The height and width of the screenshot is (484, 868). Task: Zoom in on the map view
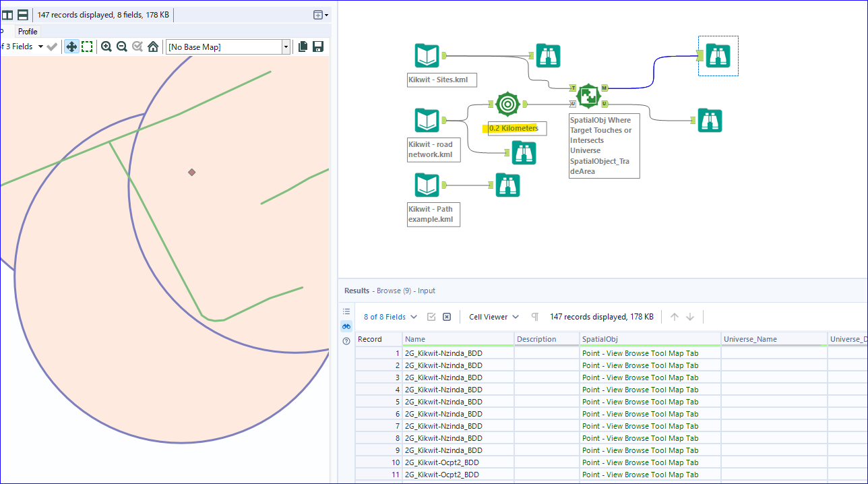(x=106, y=47)
